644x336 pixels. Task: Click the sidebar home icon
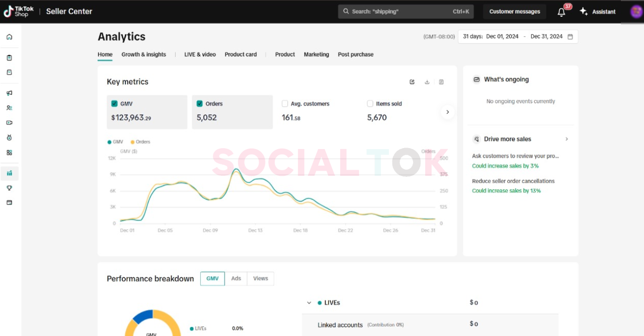coord(9,37)
